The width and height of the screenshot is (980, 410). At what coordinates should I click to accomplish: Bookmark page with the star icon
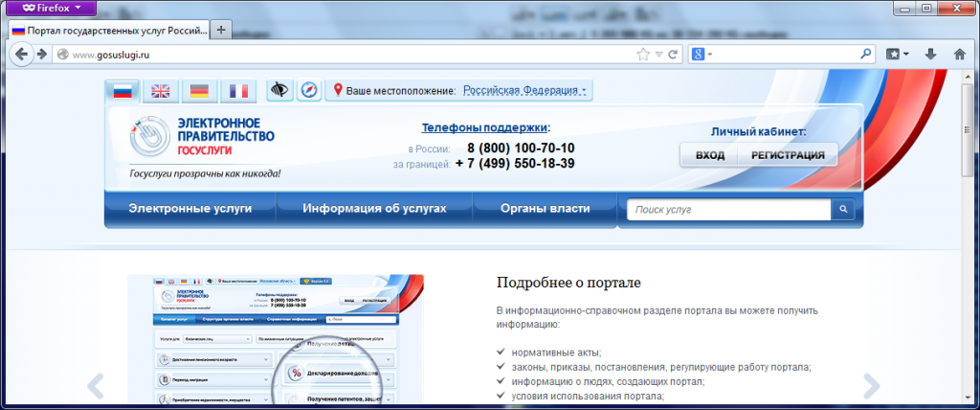(644, 55)
